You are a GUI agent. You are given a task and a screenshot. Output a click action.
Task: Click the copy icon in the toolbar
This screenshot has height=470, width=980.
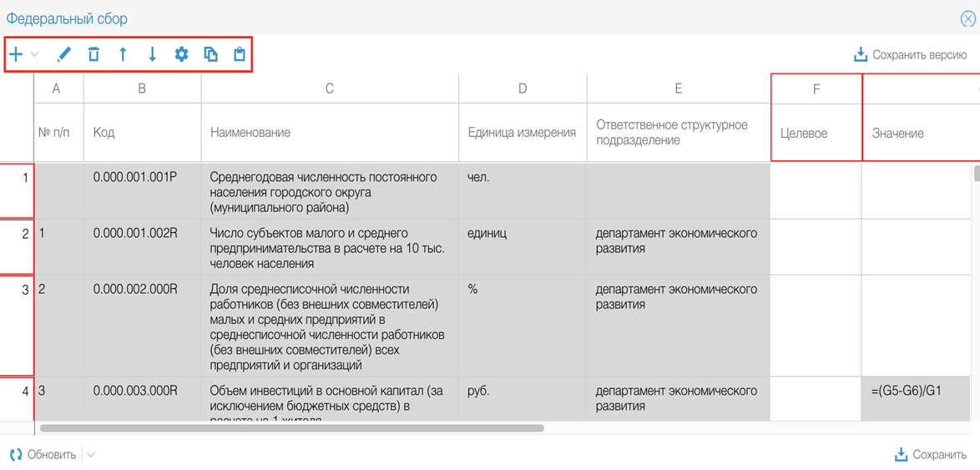(x=210, y=54)
